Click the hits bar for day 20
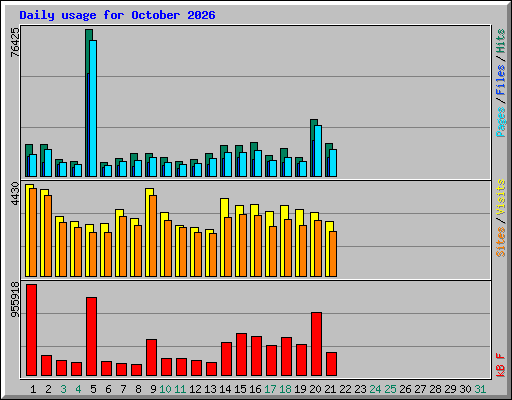The height and width of the screenshot is (400, 512). (x=314, y=148)
